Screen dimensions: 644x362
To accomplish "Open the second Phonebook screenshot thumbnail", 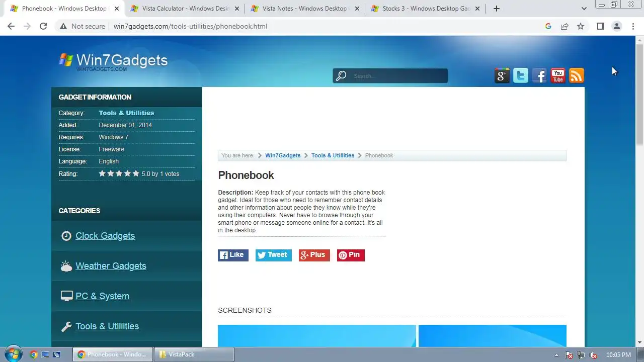I will pyautogui.click(x=493, y=336).
